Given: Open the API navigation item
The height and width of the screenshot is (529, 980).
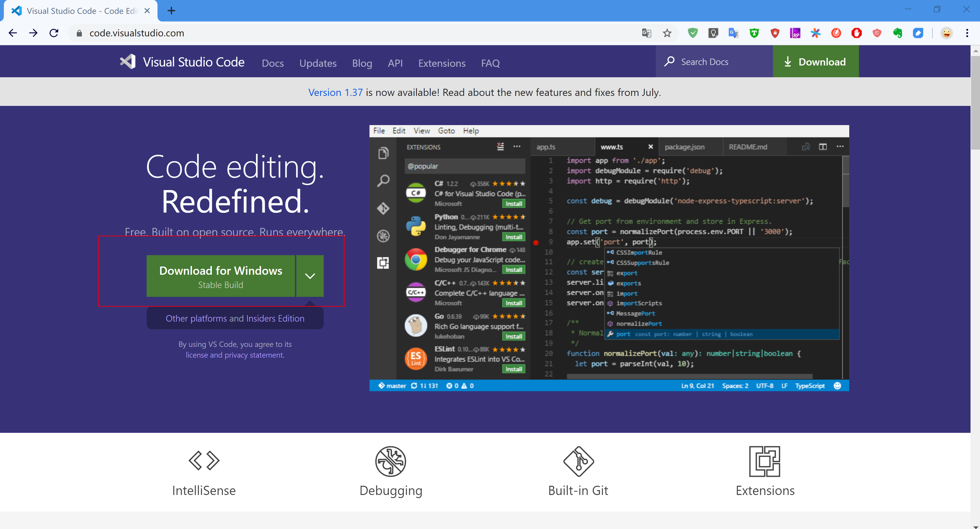Looking at the screenshot, I should pos(395,63).
